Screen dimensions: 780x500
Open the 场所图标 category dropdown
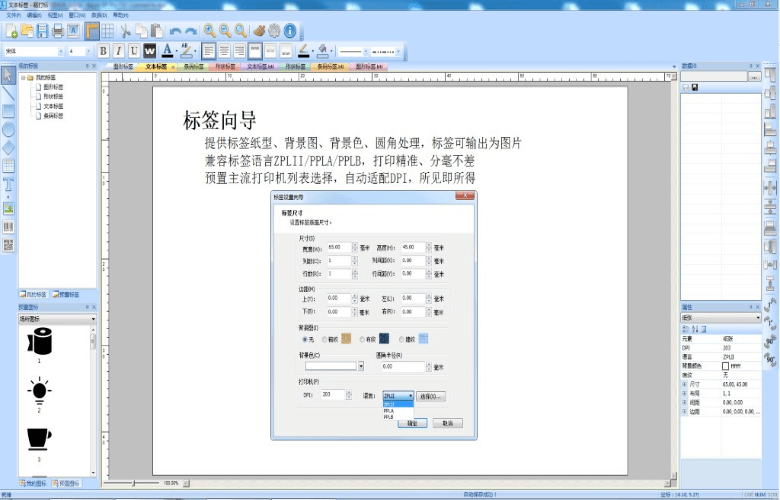93,319
